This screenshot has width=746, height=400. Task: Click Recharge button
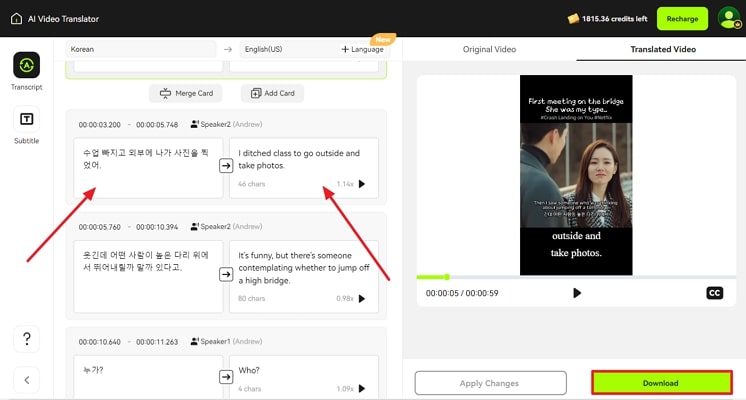point(682,19)
